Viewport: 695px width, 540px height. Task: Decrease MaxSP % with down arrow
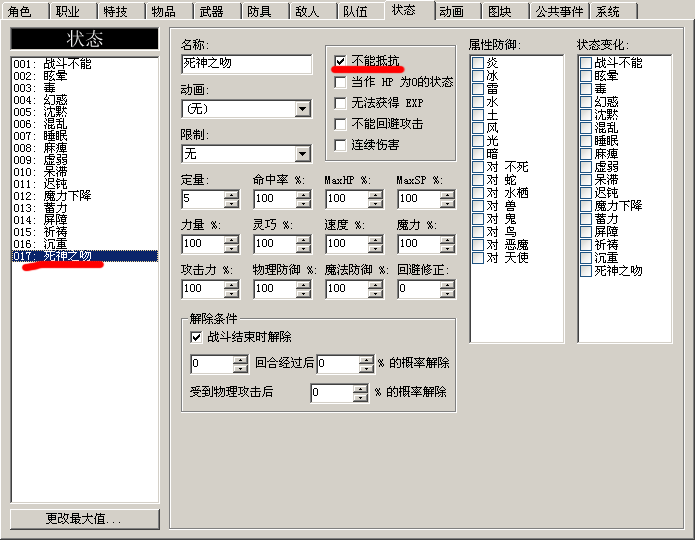(448, 203)
